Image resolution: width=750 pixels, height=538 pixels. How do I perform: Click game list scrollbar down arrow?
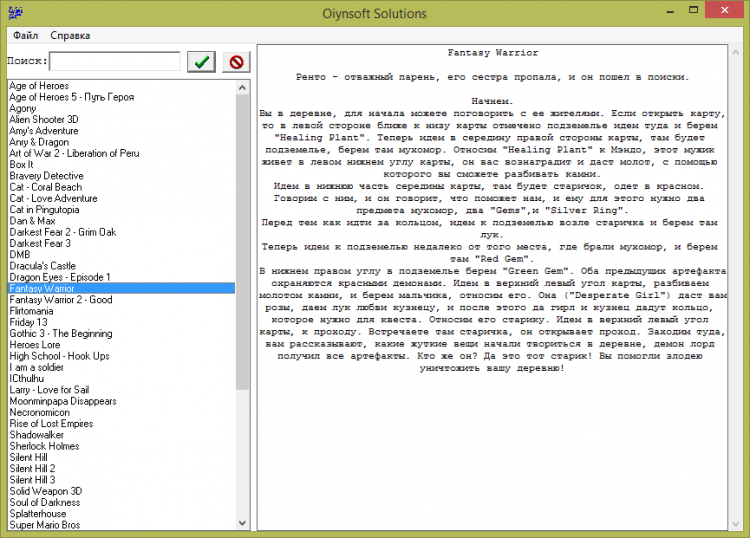pos(243,523)
